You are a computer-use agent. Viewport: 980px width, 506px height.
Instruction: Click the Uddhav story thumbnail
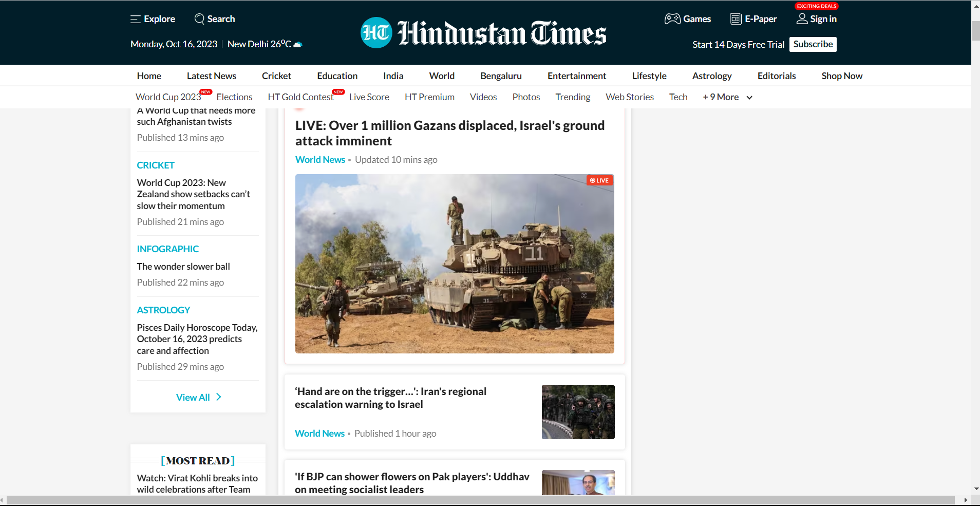[x=578, y=482]
